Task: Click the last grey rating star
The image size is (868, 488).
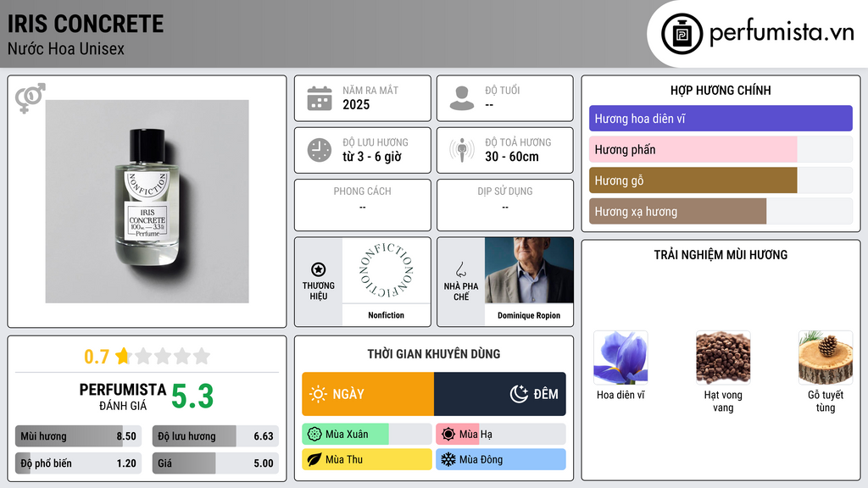Action: click(202, 356)
